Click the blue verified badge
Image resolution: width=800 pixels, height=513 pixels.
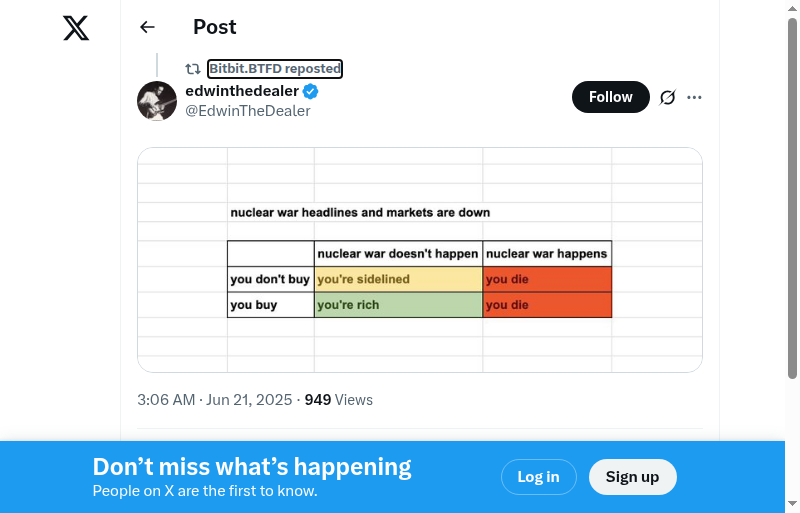(x=311, y=92)
